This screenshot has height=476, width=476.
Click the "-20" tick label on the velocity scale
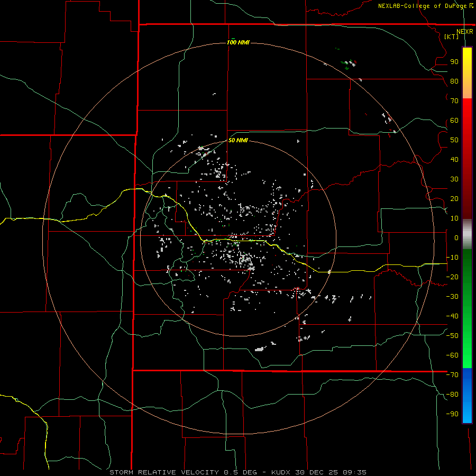coord(452,277)
